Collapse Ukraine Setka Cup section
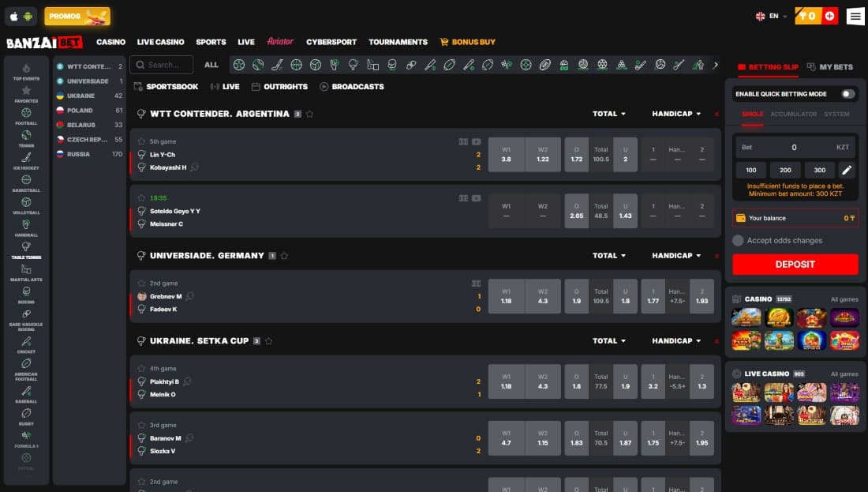This screenshot has width=868, height=492. coord(716,341)
